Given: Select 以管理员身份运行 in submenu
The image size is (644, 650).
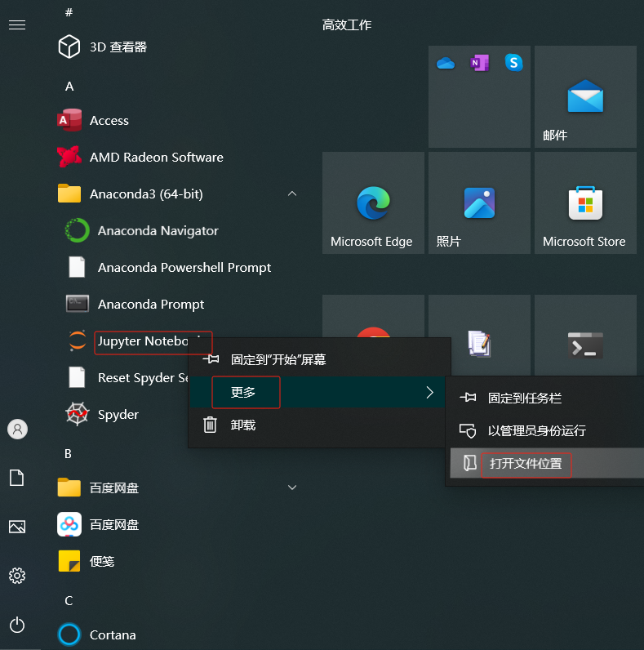Looking at the screenshot, I should [547, 430].
